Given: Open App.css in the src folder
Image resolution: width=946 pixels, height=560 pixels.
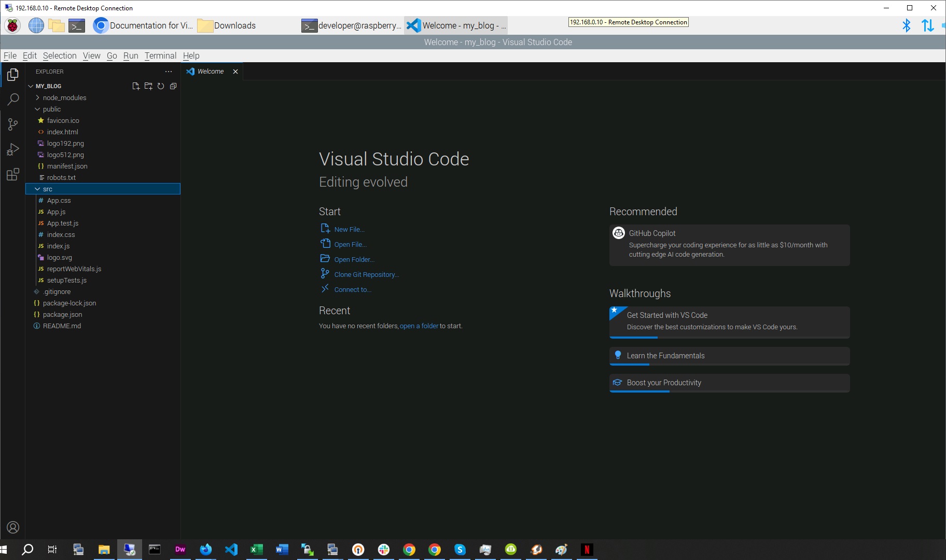Looking at the screenshot, I should [103, 200].
